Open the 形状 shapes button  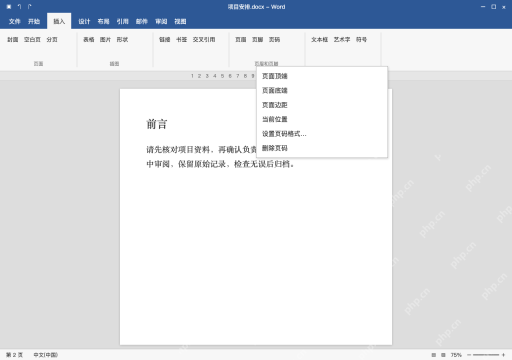coord(122,40)
